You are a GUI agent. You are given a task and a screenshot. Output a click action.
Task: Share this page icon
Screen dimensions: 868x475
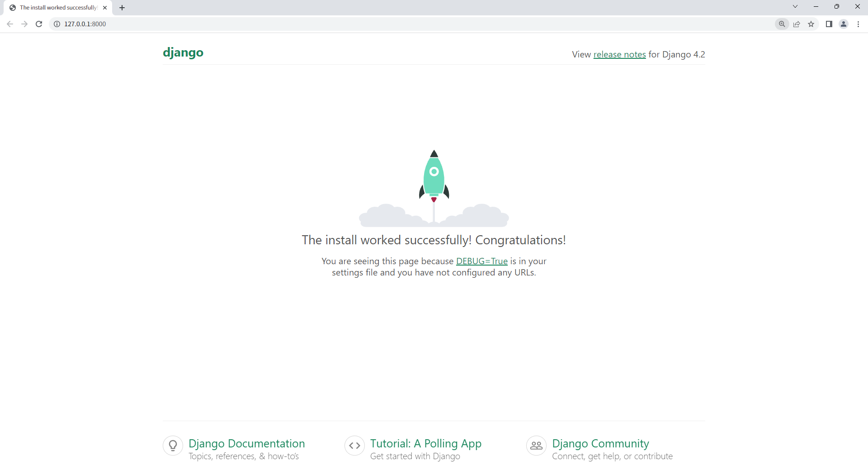[x=797, y=24]
